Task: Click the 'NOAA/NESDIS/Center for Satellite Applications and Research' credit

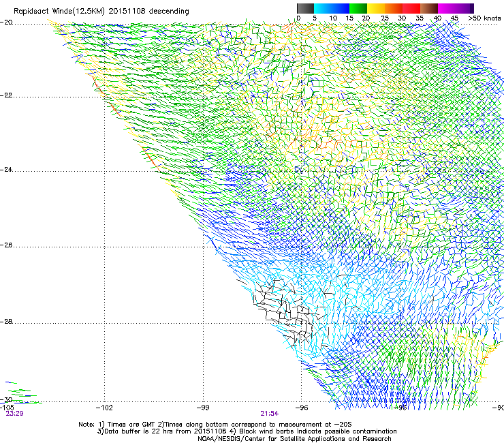Action: 294,439
